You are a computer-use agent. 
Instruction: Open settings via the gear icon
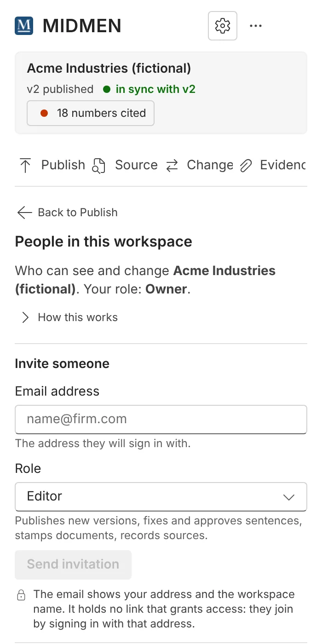click(223, 26)
